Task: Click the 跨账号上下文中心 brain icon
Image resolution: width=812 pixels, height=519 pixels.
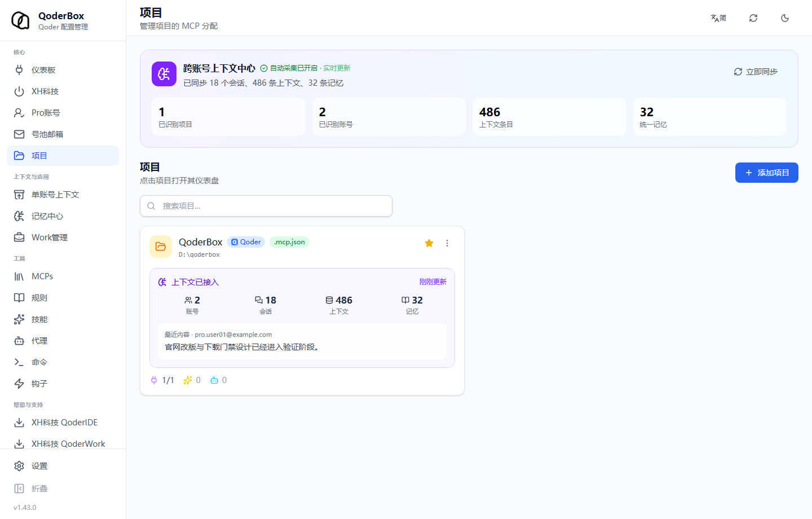Action: (164, 74)
